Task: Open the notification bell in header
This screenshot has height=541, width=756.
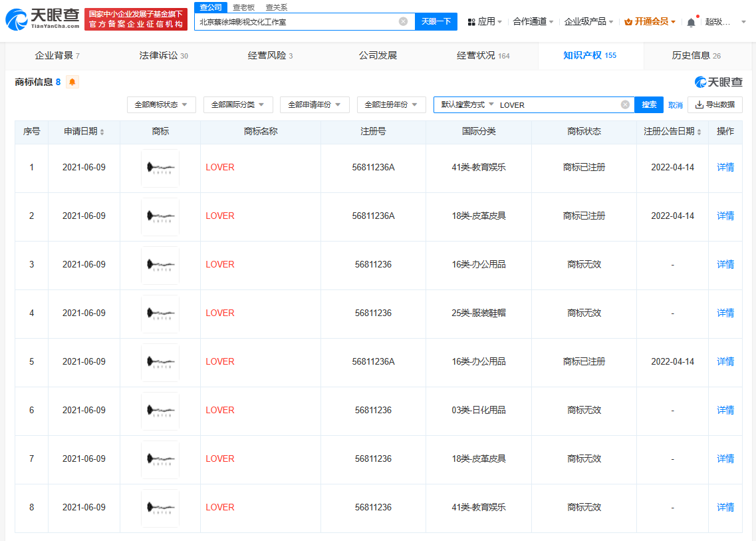Action: click(691, 22)
